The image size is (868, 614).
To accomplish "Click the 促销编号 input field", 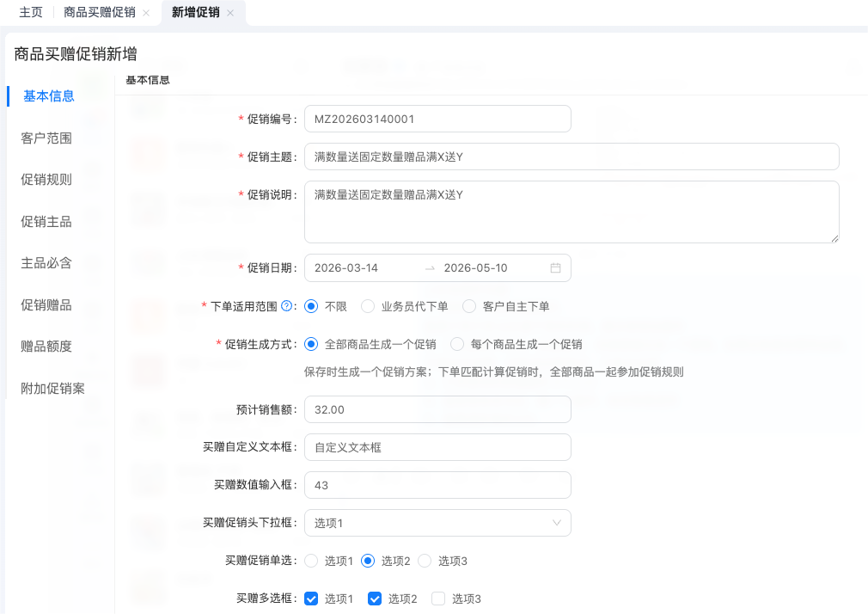I will point(437,120).
